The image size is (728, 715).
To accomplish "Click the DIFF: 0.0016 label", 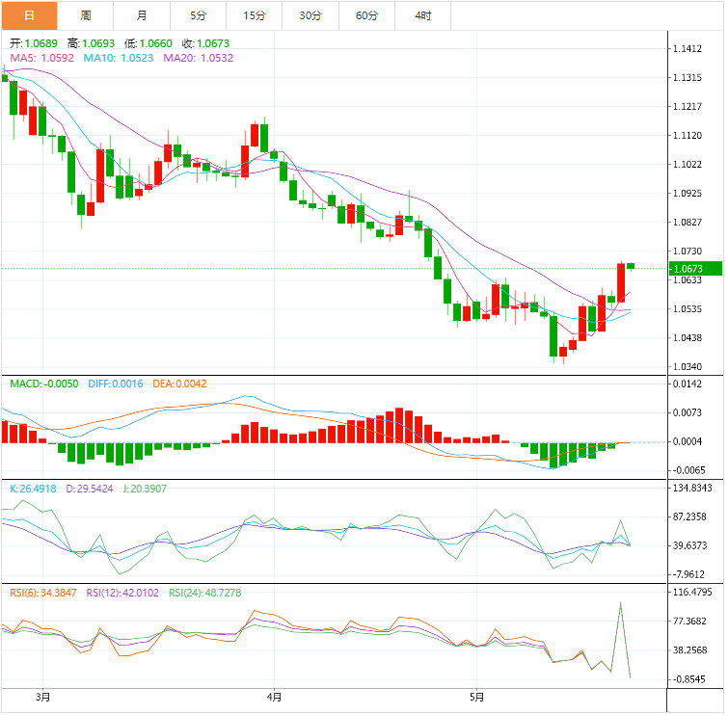I will tap(116, 384).
